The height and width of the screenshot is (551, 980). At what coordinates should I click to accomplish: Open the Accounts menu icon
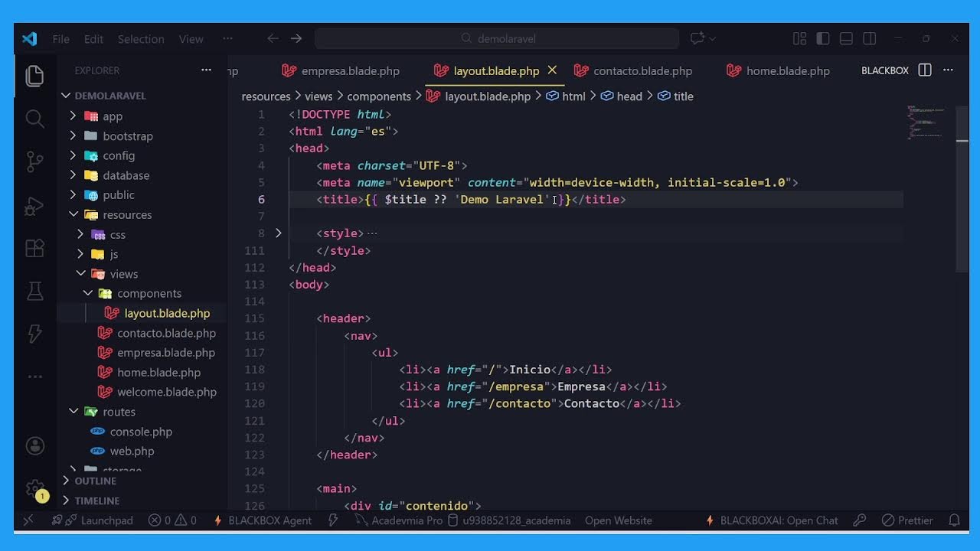click(x=34, y=445)
